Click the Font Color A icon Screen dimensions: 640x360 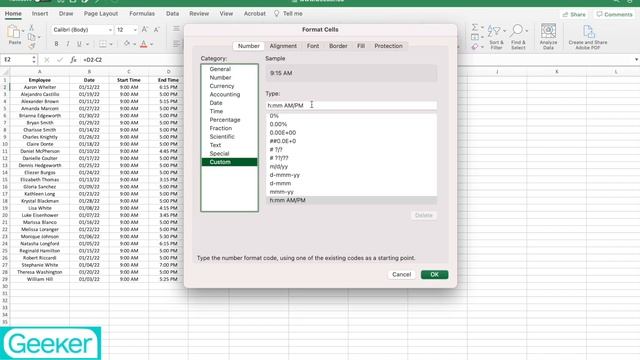tap(143, 44)
